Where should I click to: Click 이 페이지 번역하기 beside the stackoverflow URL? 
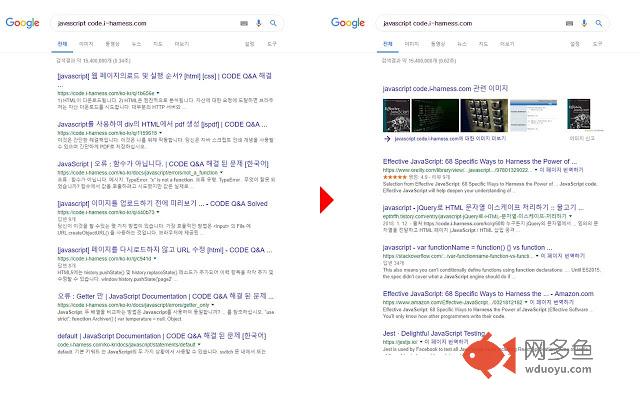click(563, 256)
